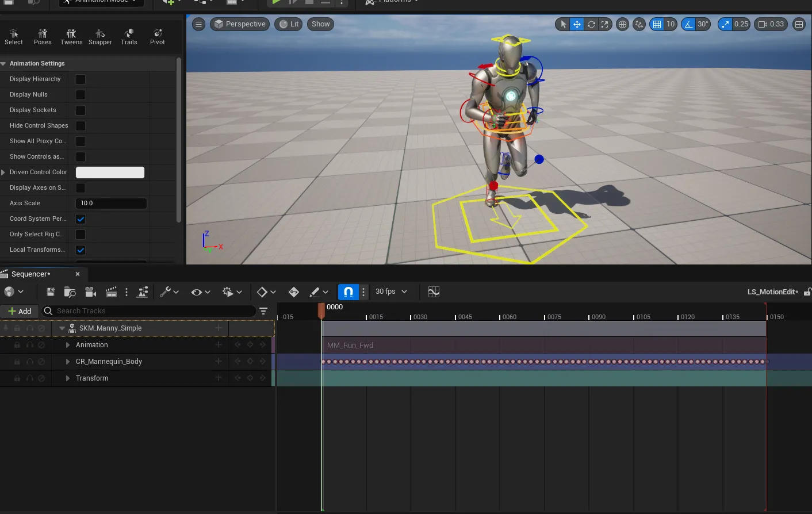
Task: Activate the translate gizmo tool
Action: click(577, 24)
